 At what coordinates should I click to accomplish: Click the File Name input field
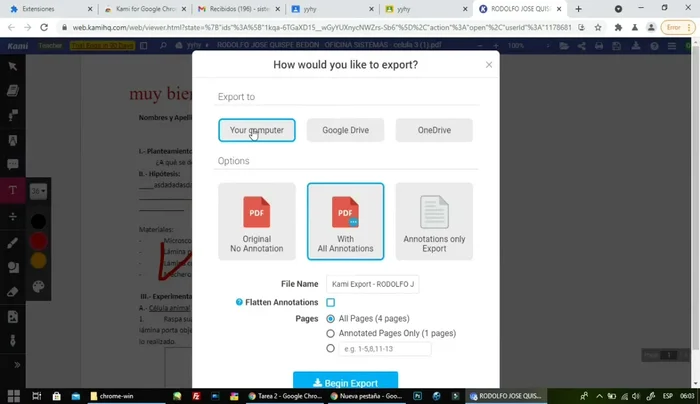click(372, 284)
